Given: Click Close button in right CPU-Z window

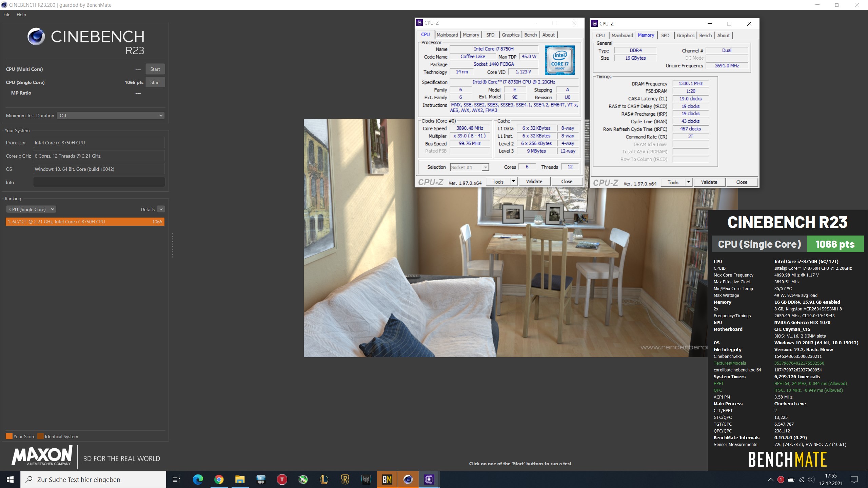Looking at the screenshot, I should point(742,182).
